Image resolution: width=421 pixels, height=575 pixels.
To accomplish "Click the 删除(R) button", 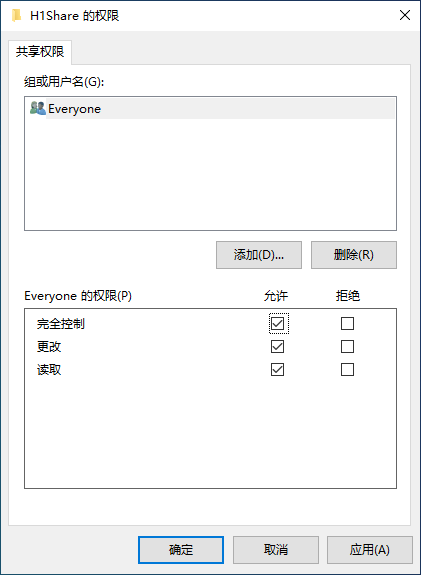I will (354, 255).
